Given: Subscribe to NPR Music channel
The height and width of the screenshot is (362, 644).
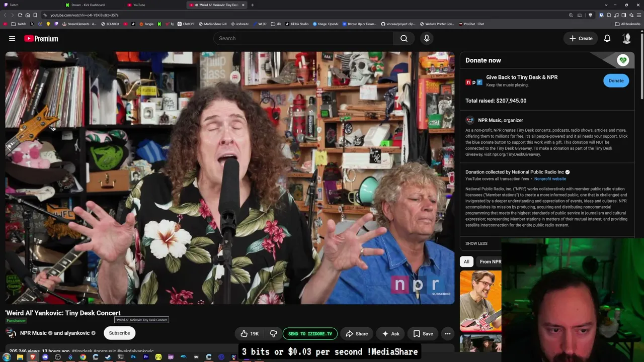Looking at the screenshot, I should tap(119, 333).
